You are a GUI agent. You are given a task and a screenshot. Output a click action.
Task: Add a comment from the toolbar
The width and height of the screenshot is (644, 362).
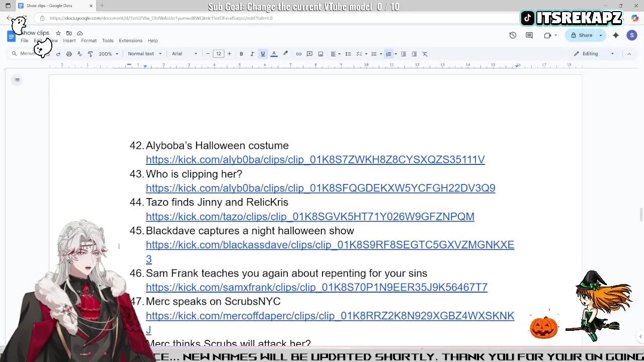309,54
